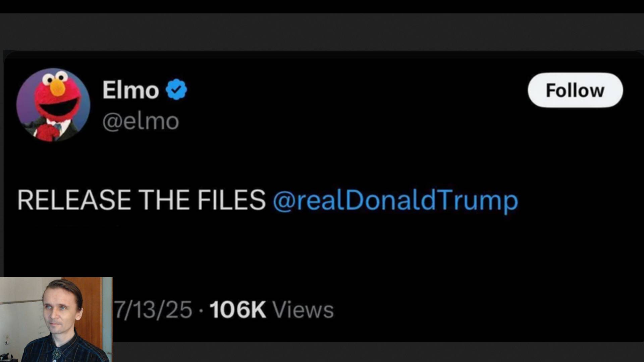Select the webcam overlay of the man
Viewport: 644px width, 362px height.
[x=56, y=319]
